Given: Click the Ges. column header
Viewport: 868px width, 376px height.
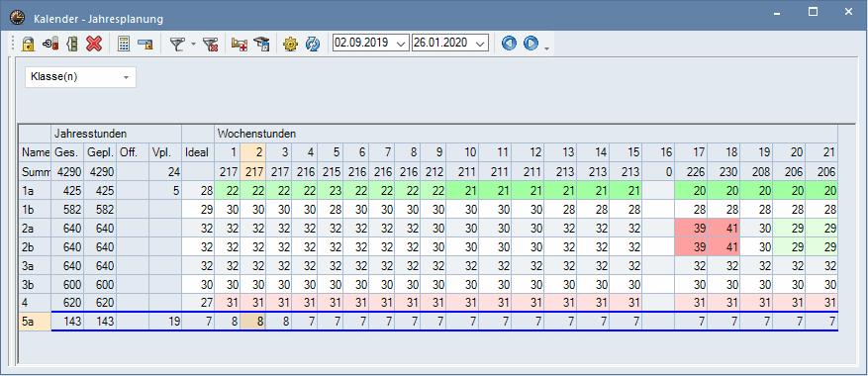Looking at the screenshot, I should click(67, 151).
